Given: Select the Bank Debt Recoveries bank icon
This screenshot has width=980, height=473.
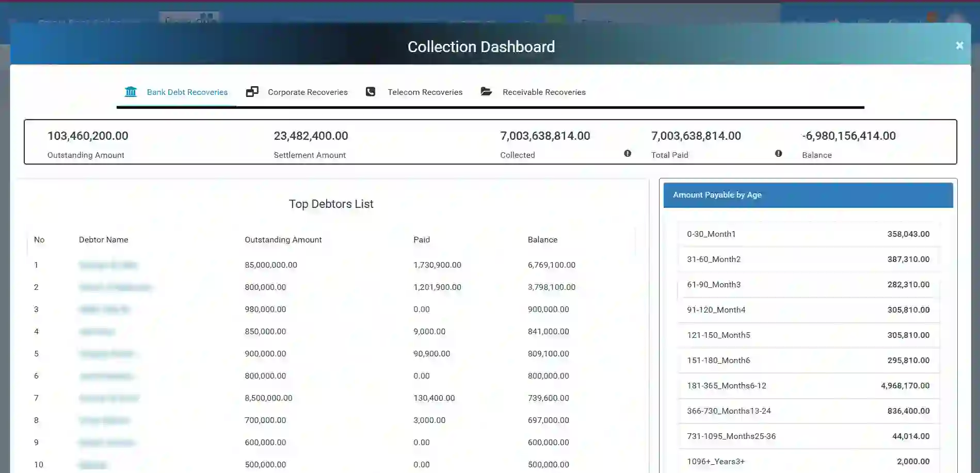Looking at the screenshot, I should 131,91.
